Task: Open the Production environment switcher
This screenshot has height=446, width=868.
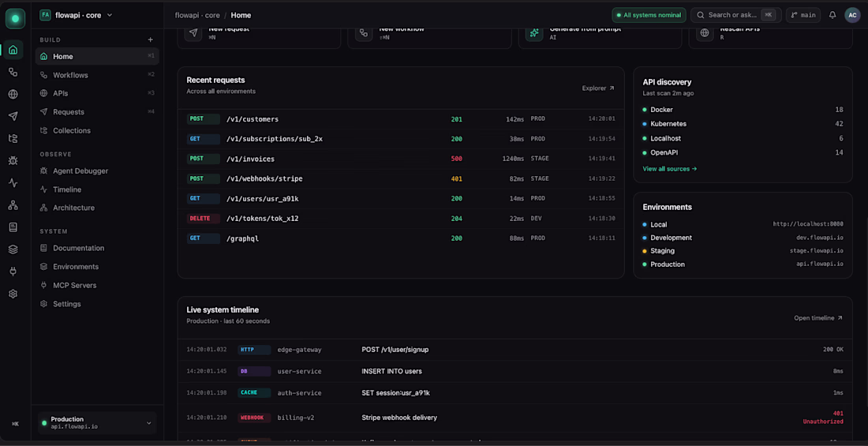Action: tap(97, 423)
